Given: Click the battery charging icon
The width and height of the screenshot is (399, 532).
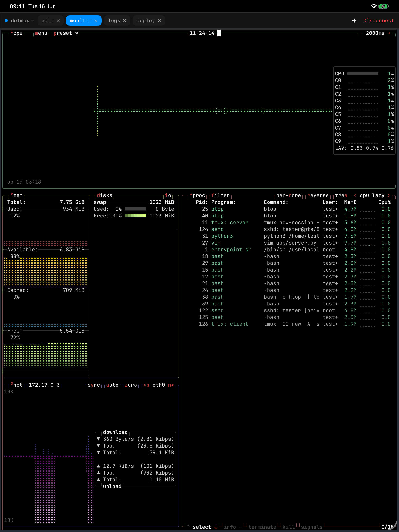Looking at the screenshot, I should tap(383, 6).
